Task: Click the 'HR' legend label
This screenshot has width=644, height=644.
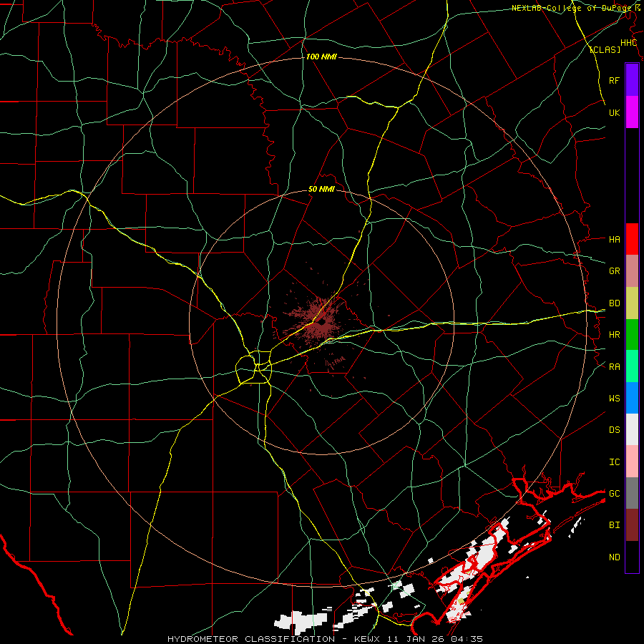Action: point(614,335)
